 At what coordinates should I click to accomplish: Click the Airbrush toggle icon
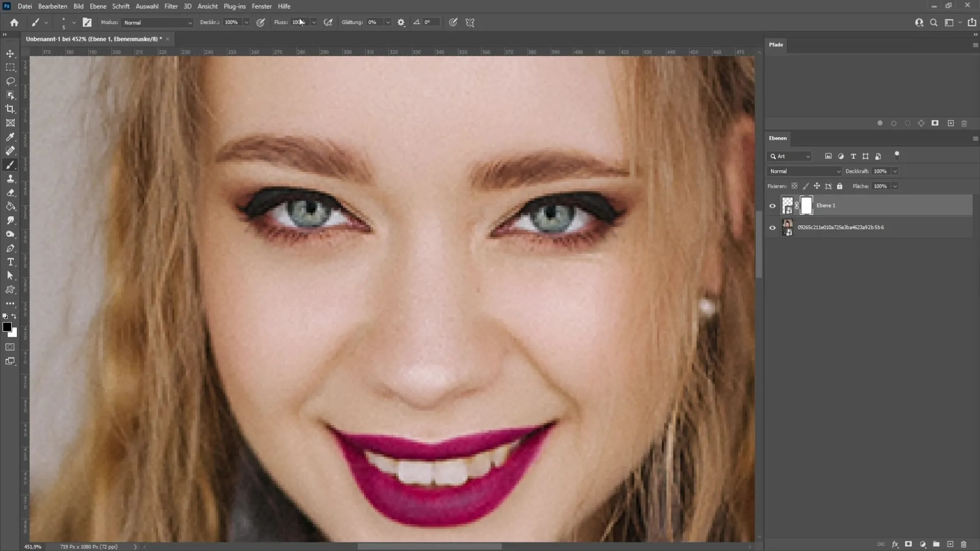[x=329, y=22]
